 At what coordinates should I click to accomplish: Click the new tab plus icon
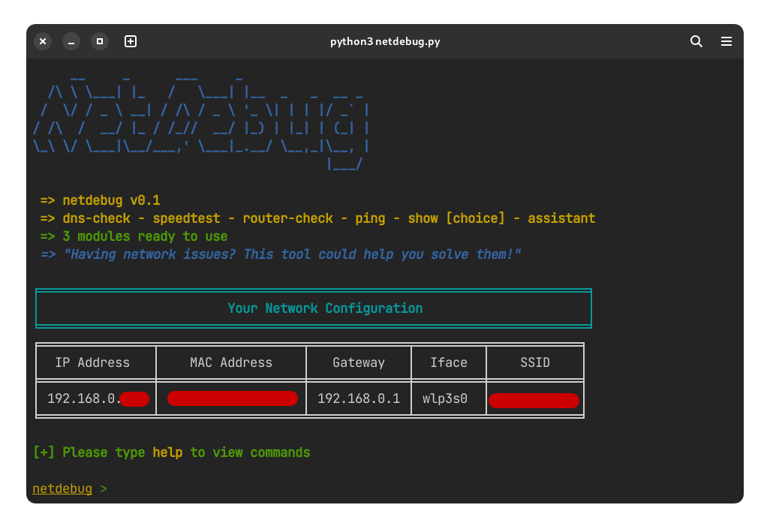click(130, 41)
